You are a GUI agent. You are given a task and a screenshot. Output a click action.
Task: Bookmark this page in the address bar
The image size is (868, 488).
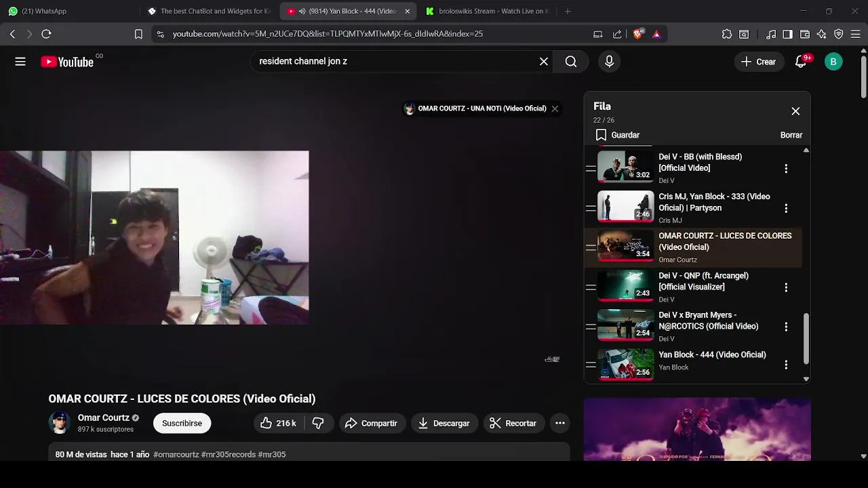point(138,34)
